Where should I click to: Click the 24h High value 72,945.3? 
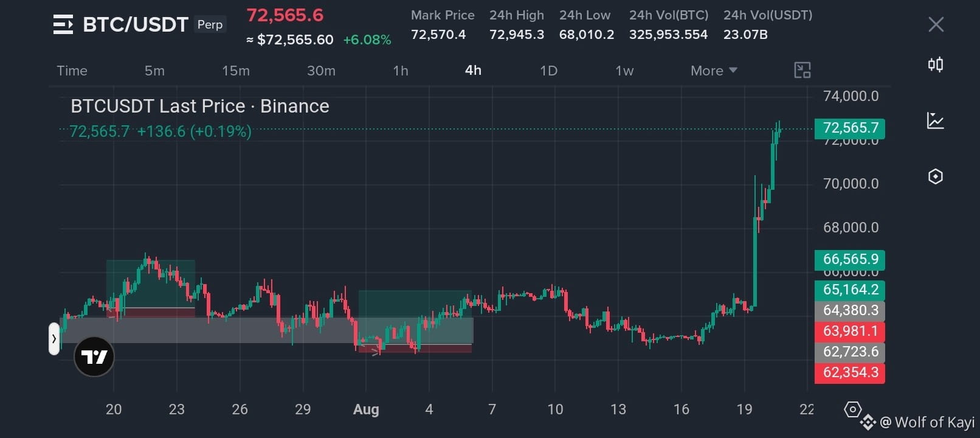click(x=517, y=35)
